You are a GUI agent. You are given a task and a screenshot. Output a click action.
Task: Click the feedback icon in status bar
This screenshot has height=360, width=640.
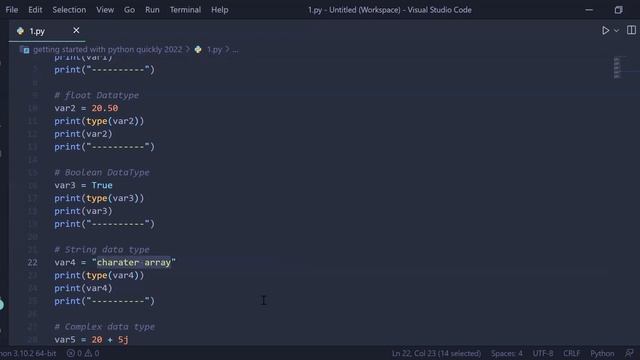pos(629,353)
